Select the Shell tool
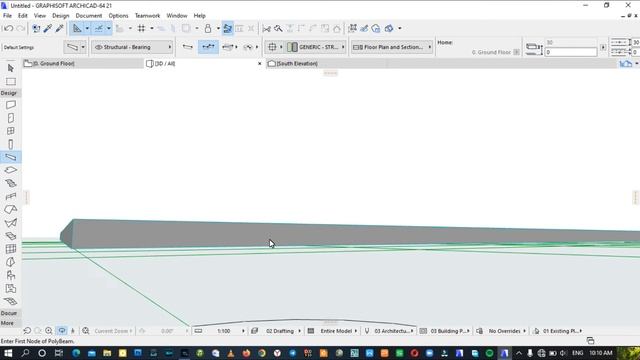This screenshot has width=640, height=360. [11, 223]
